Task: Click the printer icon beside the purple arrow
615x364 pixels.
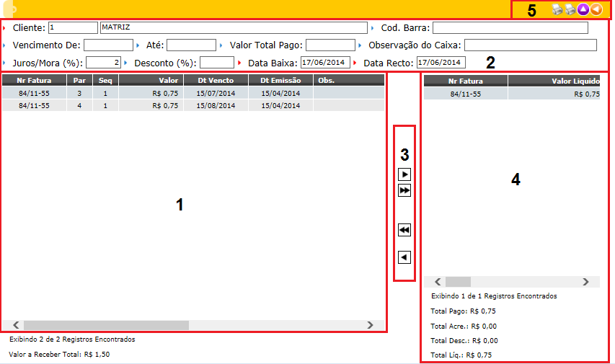Action: (x=570, y=9)
